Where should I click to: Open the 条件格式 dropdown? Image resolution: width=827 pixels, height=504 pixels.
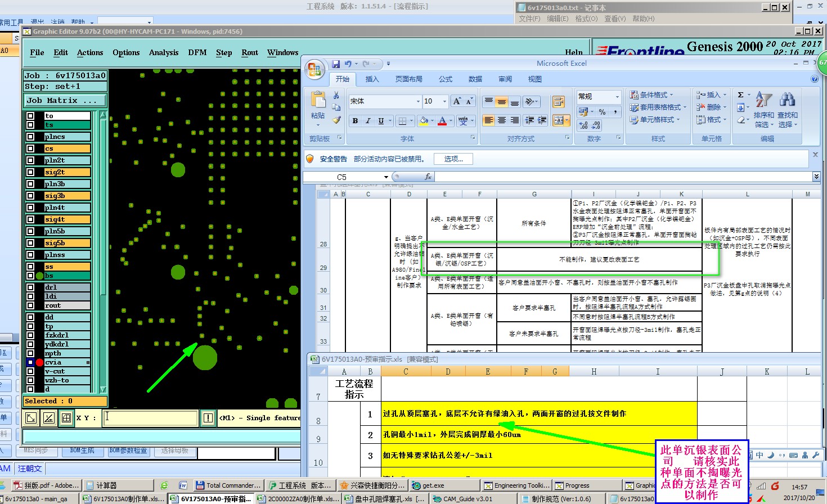coord(651,95)
